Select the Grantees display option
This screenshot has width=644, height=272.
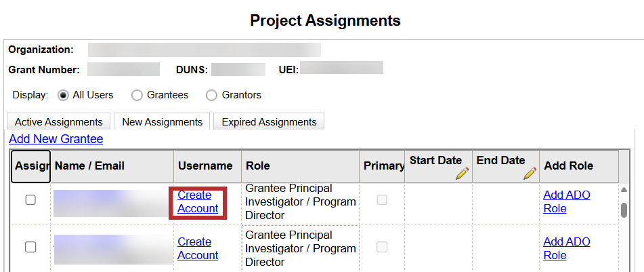tap(137, 95)
